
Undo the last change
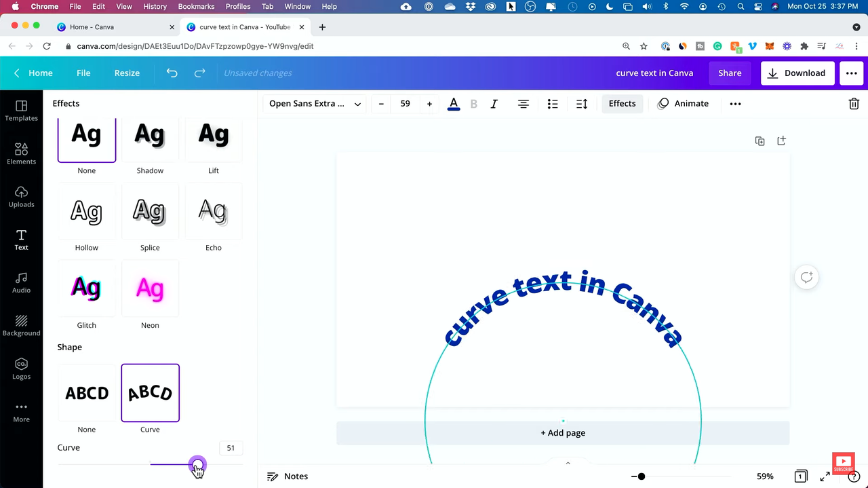point(172,73)
